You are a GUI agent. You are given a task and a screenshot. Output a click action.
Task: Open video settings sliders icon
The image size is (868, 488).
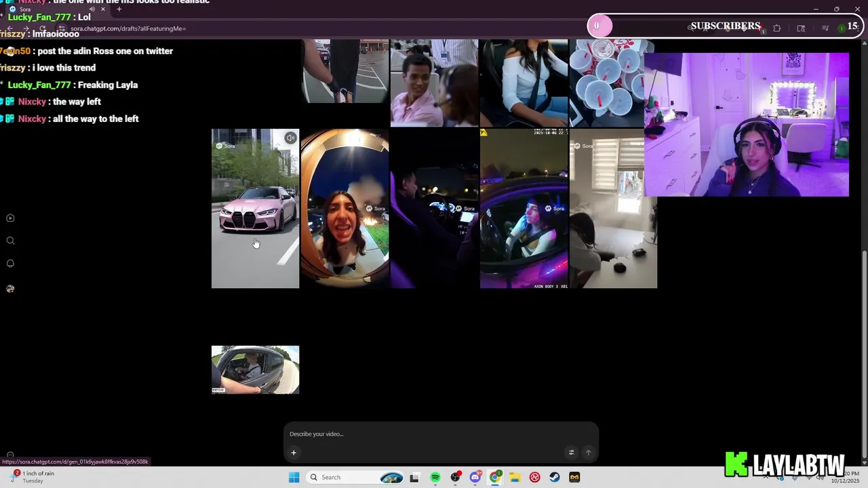[x=571, y=453]
